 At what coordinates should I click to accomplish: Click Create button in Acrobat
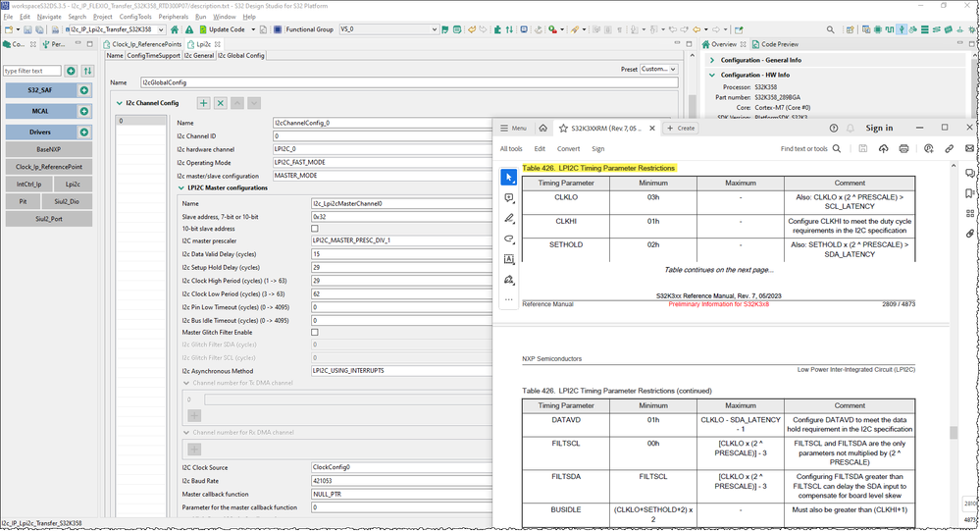pyautogui.click(x=681, y=129)
